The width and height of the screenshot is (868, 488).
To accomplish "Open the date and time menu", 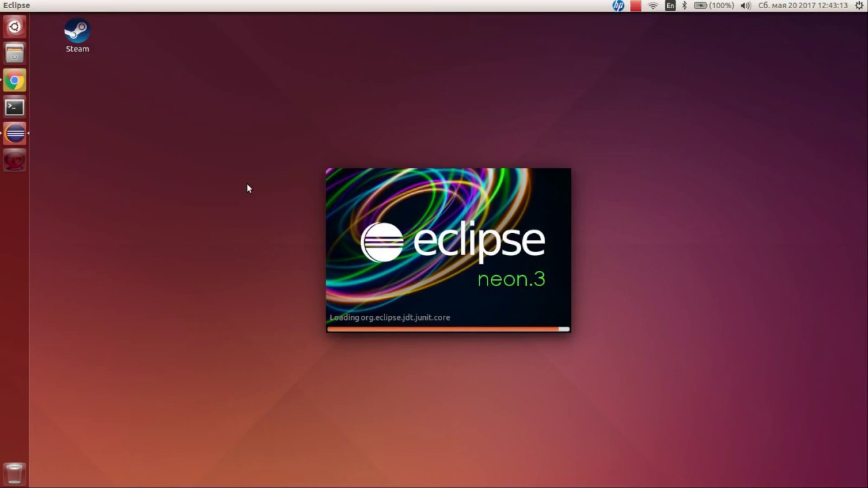I will click(803, 5).
